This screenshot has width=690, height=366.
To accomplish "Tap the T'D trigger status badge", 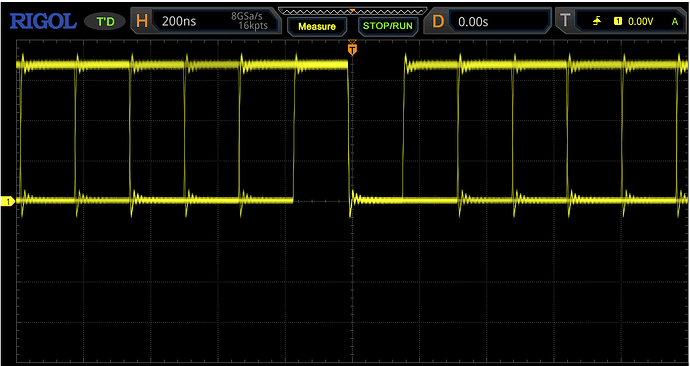I will click(105, 22).
